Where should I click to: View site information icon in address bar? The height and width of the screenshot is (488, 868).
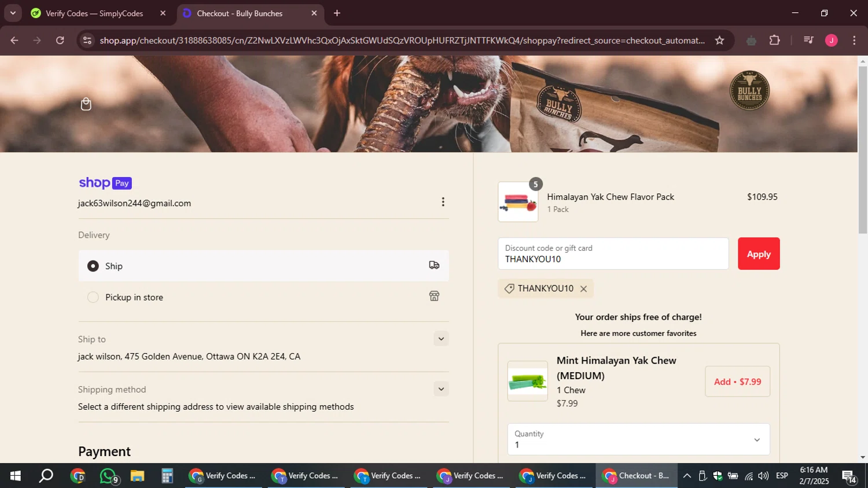(87, 41)
